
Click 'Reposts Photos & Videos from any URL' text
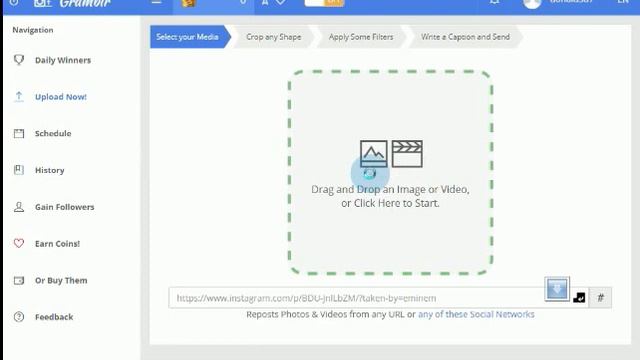[325, 314]
